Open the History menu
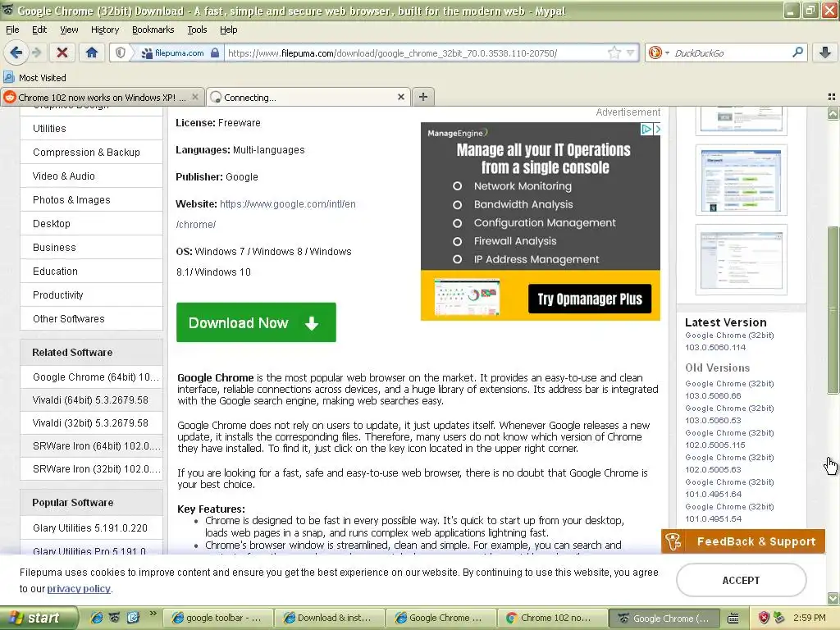 (x=104, y=30)
